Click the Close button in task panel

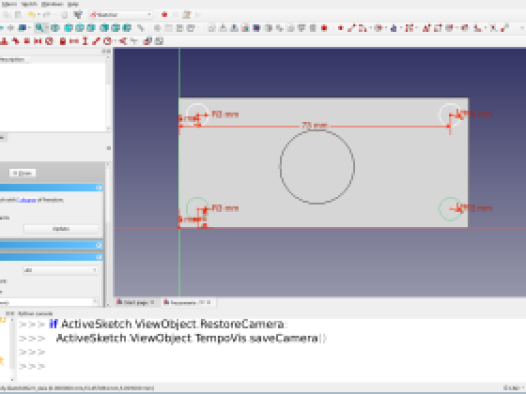tap(22, 173)
